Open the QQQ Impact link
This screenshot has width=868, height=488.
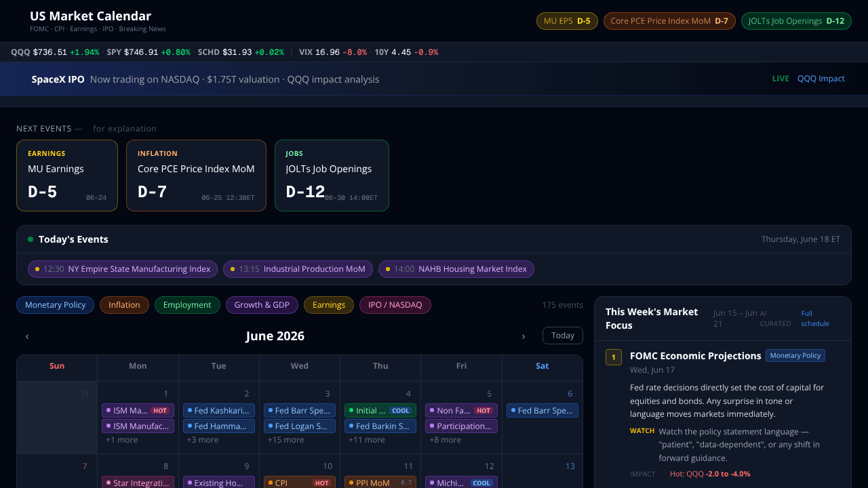(x=821, y=79)
